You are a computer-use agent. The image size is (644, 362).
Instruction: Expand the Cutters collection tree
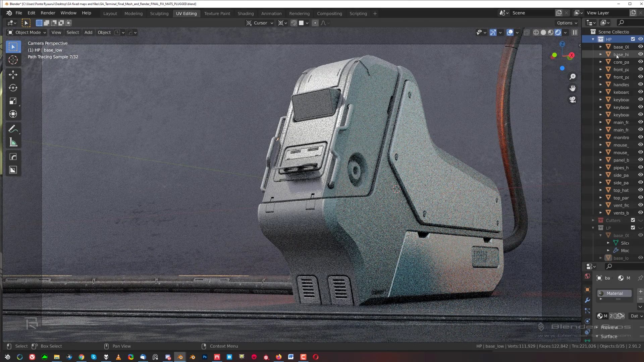[593, 220]
